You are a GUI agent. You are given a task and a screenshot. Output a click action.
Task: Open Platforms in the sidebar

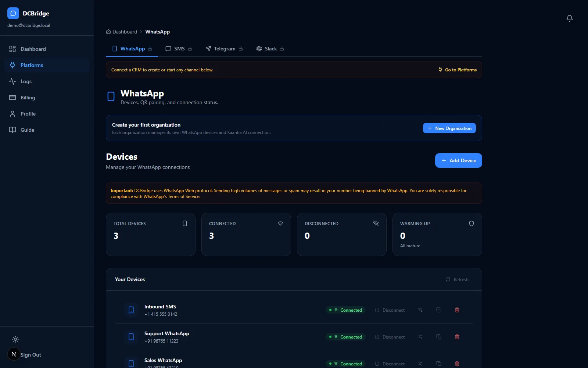[x=47, y=65]
